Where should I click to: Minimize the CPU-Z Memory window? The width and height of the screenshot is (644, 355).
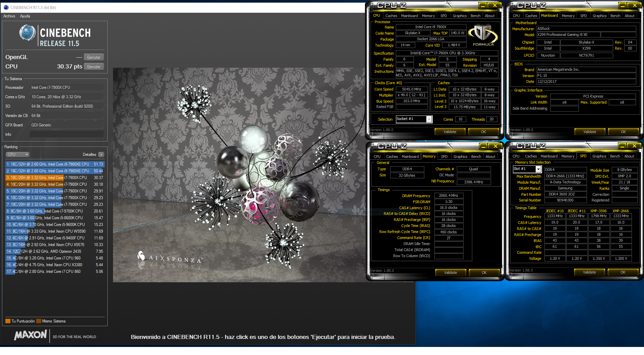coord(483,146)
